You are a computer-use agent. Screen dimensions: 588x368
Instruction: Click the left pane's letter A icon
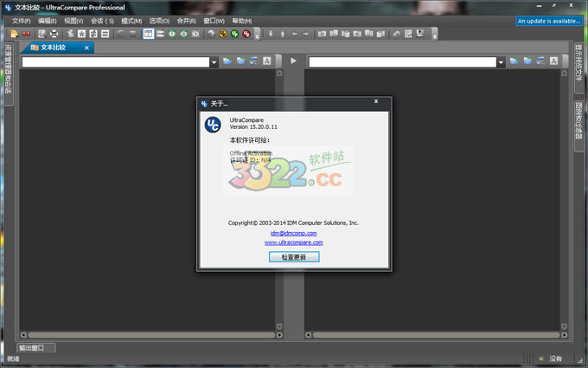click(267, 61)
